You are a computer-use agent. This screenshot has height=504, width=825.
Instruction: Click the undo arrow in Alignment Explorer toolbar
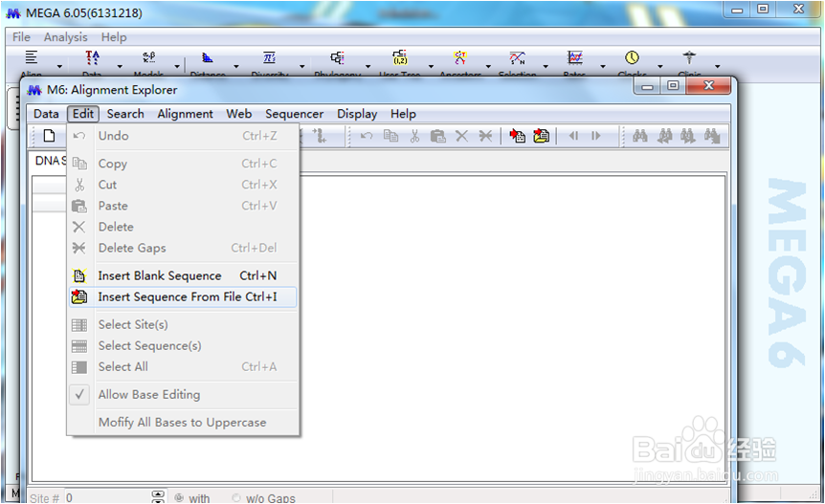[x=367, y=136]
